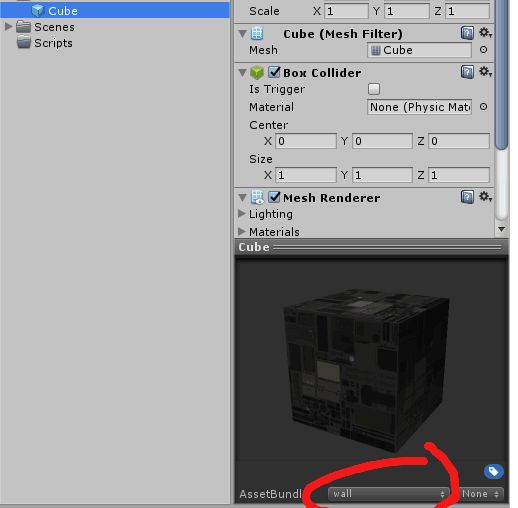518x508 pixels.
Task: Collapse the Mesh Renderer component
Action: tap(242, 198)
